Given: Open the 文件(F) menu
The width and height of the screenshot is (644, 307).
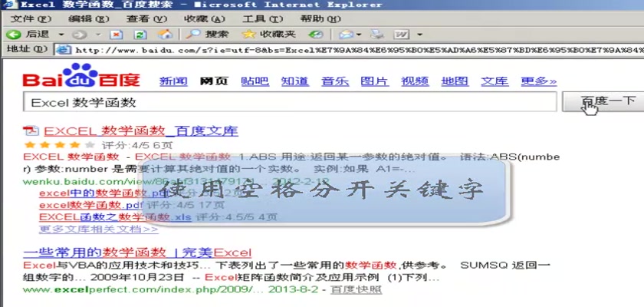Looking at the screenshot, I should [x=31, y=19].
